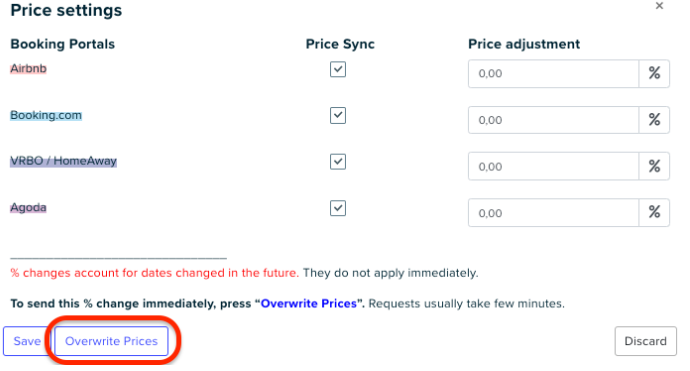Screen dimensions: 690x371
Task: Select the Booking.com portal label
Action: pyautogui.click(x=46, y=115)
